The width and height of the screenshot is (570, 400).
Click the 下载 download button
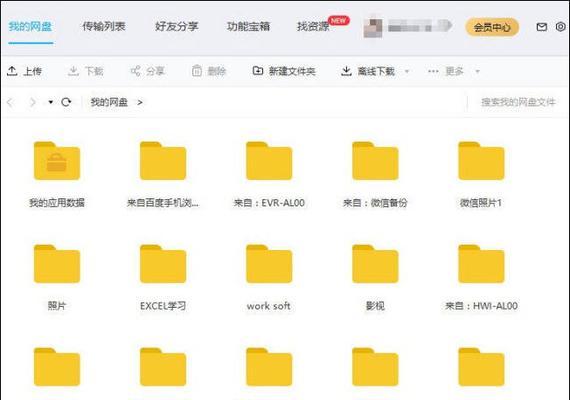pyautogui.click(x=86, y=71)
